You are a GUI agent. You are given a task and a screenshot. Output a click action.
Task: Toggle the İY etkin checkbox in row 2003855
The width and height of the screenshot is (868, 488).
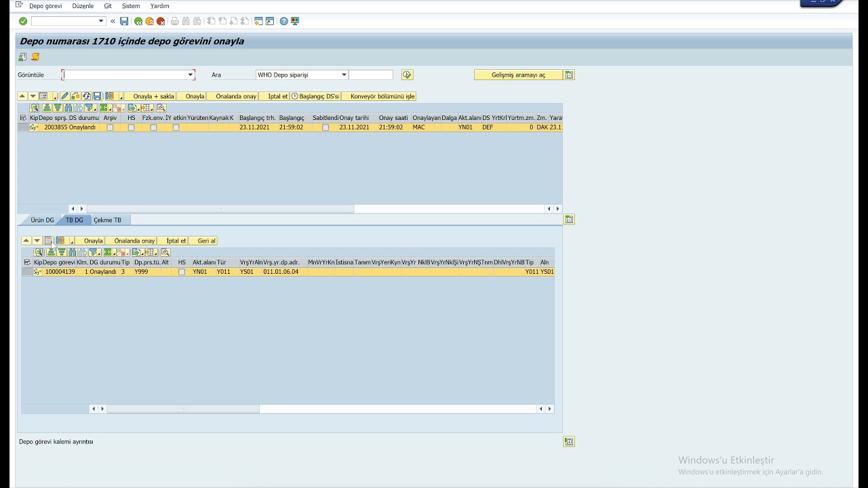point(176,127)
